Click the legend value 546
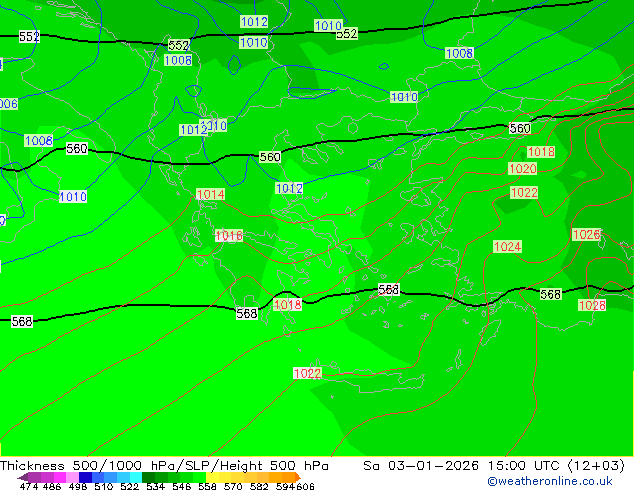Screen dimensions: 634x490 click(182, 486)
